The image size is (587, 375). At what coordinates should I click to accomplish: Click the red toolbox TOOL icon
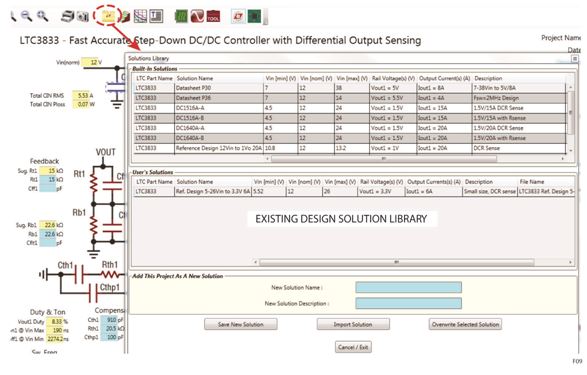point(213,16)
